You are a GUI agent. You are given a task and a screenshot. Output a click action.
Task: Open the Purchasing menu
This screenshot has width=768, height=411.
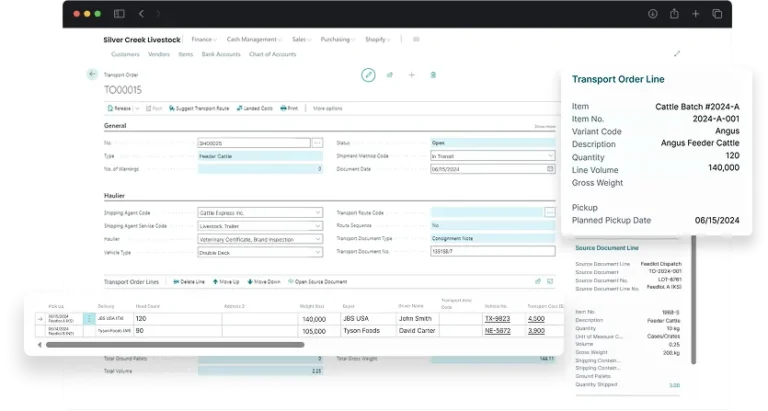pos(337,39)
